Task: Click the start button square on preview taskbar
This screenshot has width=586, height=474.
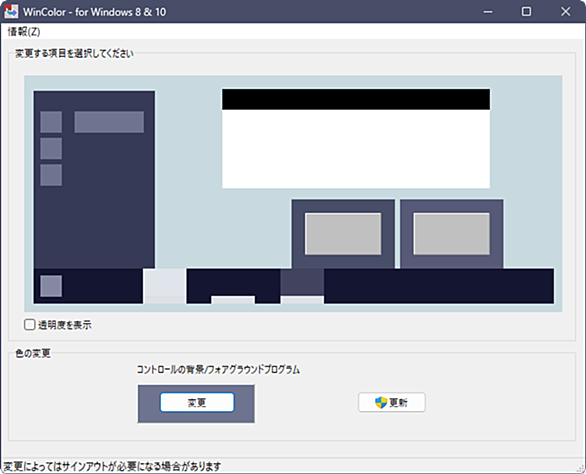Action: click(x=51, y=286)
